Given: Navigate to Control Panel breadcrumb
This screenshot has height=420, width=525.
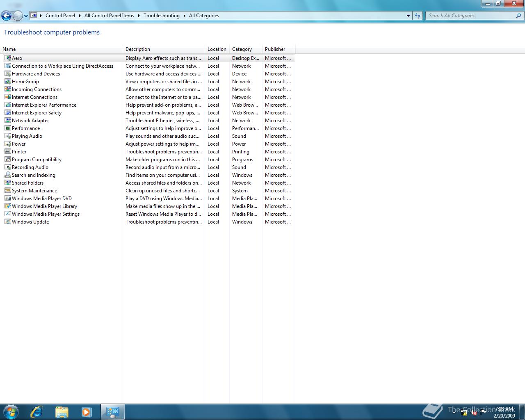Looking at the screenshot, I should (60, 16).
